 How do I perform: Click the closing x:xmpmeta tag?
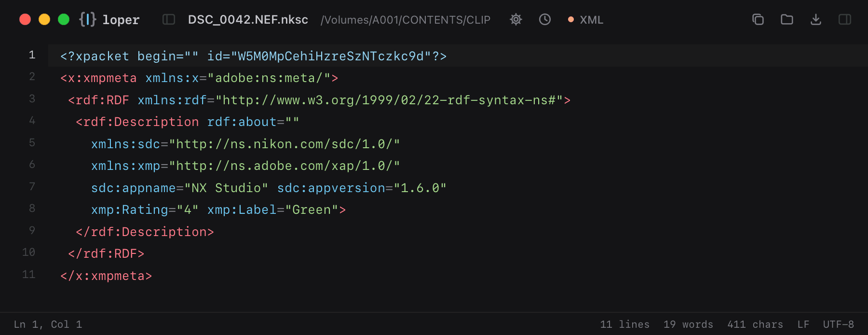[x=106, y=276]
